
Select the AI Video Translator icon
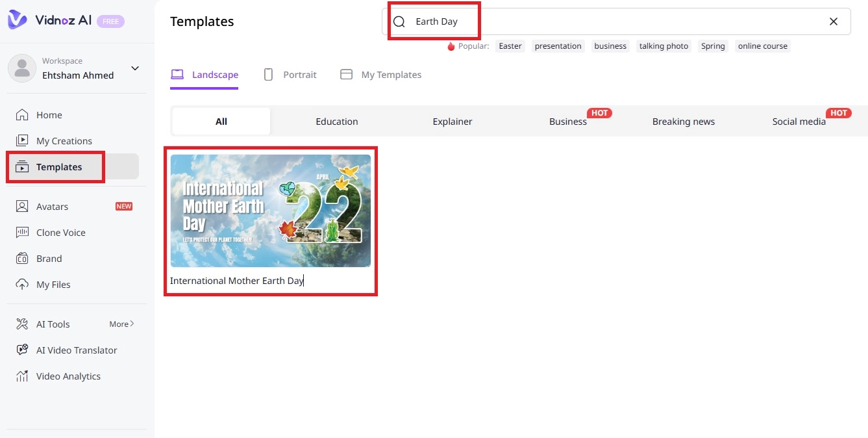[x=23, y=350]
